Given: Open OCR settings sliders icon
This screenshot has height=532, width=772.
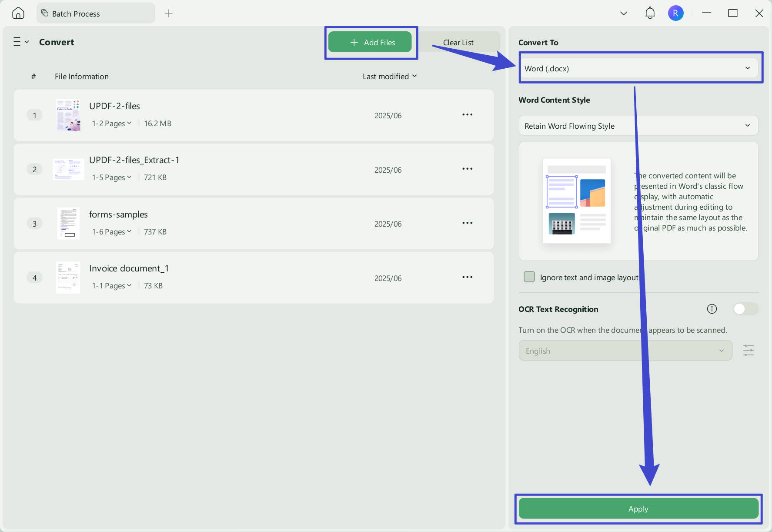Looking at the screenshot, I should [749, 351].
